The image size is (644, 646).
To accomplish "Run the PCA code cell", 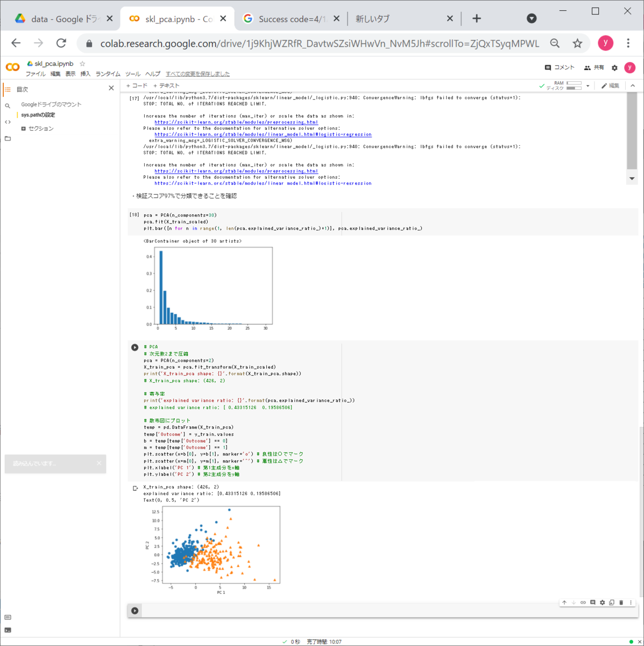I will (x=135, y=347).
